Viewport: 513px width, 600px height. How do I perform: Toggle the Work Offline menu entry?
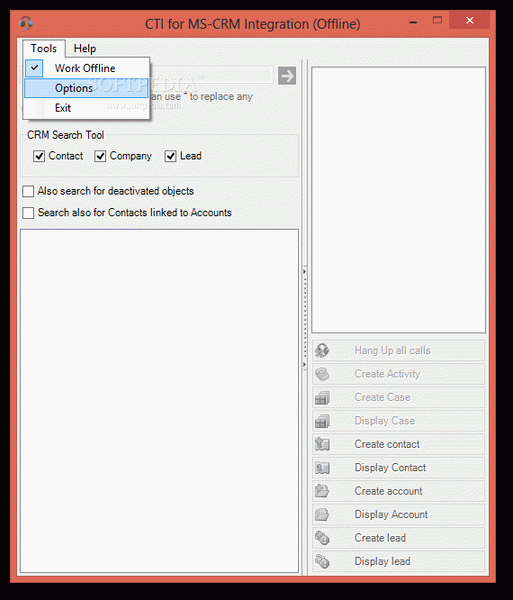coord(86,68)
